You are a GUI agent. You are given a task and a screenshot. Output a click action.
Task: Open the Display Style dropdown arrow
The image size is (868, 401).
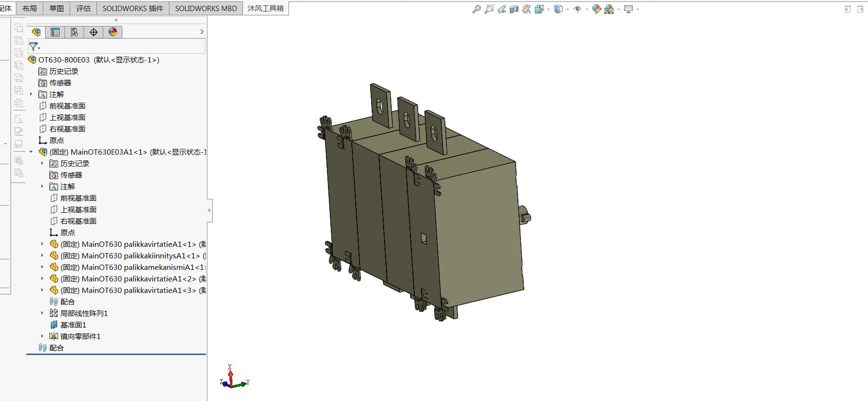click(x=567, y=9)
